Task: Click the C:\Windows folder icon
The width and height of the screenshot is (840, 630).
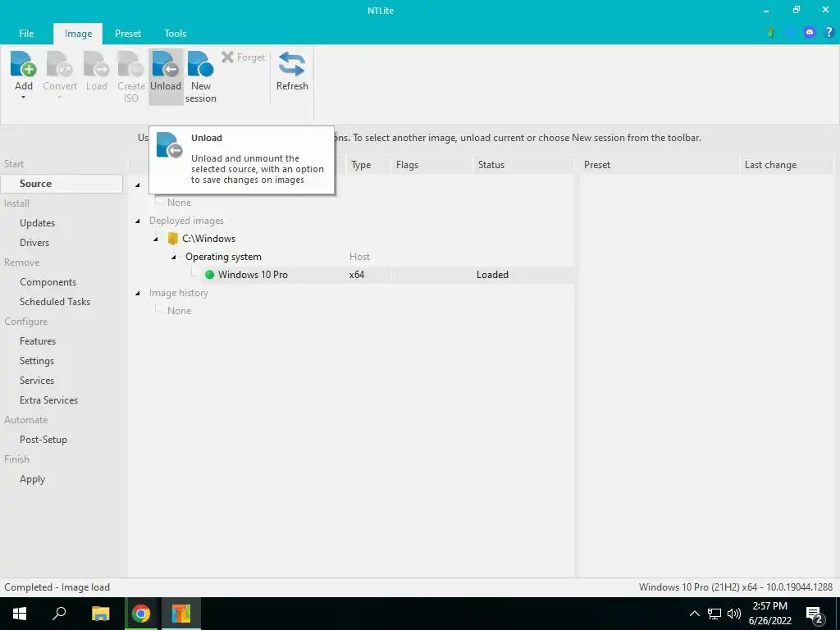Action: [x=172, y=239]
